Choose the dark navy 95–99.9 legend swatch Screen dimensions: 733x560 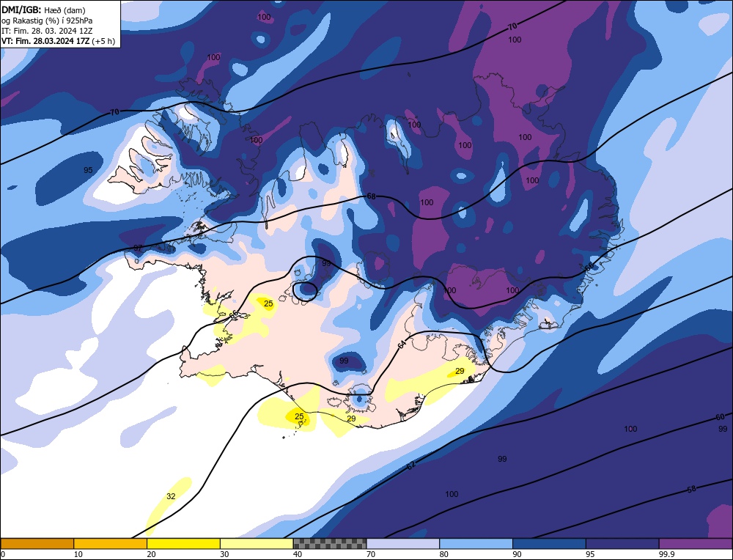pyautogui.click(x=622, y=543)
